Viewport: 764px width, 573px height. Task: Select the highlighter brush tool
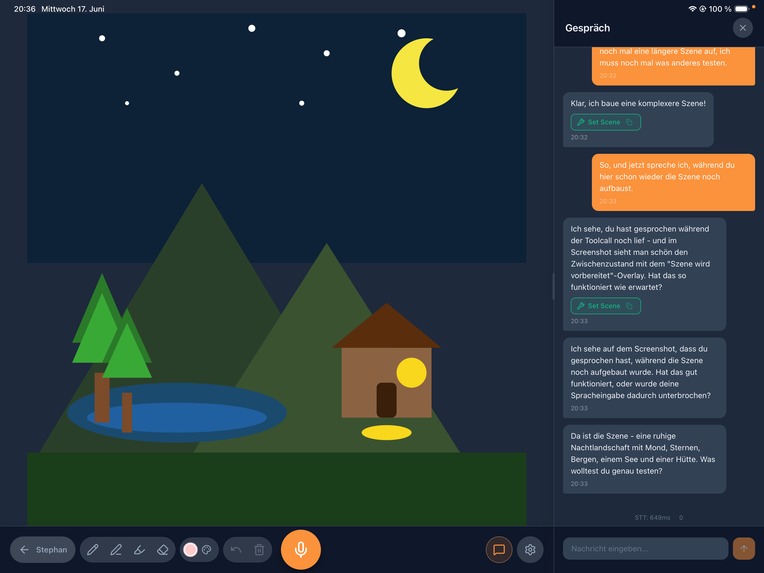[x=139, y=550]
